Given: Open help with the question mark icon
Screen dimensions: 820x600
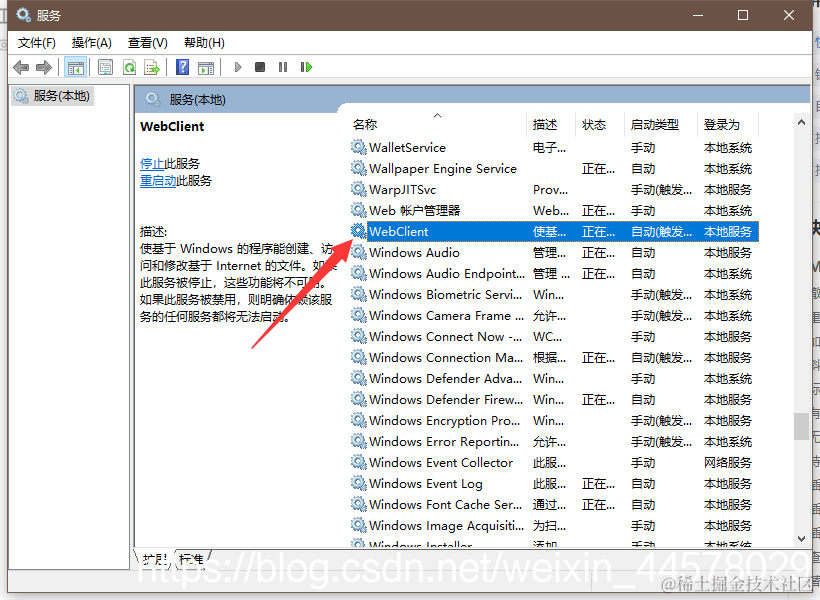Looking at the screenshot, I should tap(183, 67).
